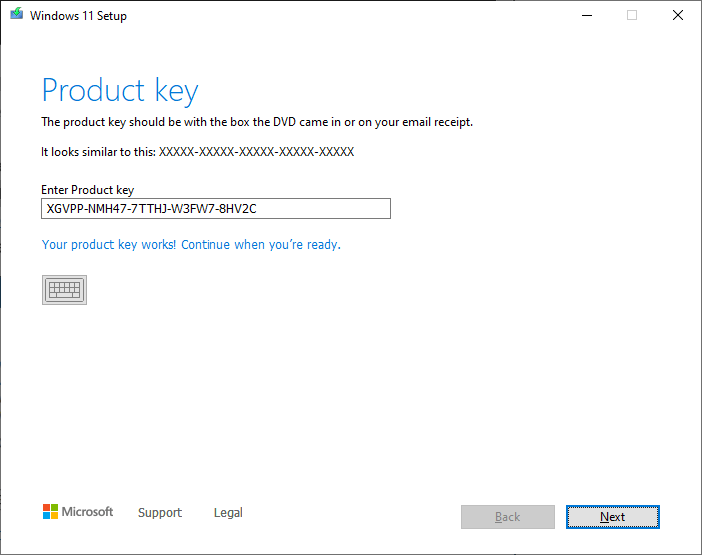The image size is (702, 555).
Task: Open the Support link
Action: point(160,512)
